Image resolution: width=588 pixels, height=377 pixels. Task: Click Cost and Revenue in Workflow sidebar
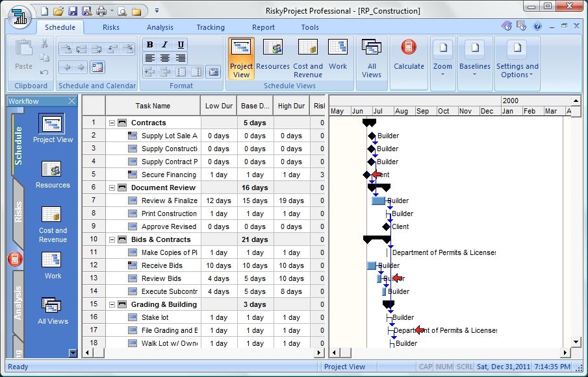(53, 225)
